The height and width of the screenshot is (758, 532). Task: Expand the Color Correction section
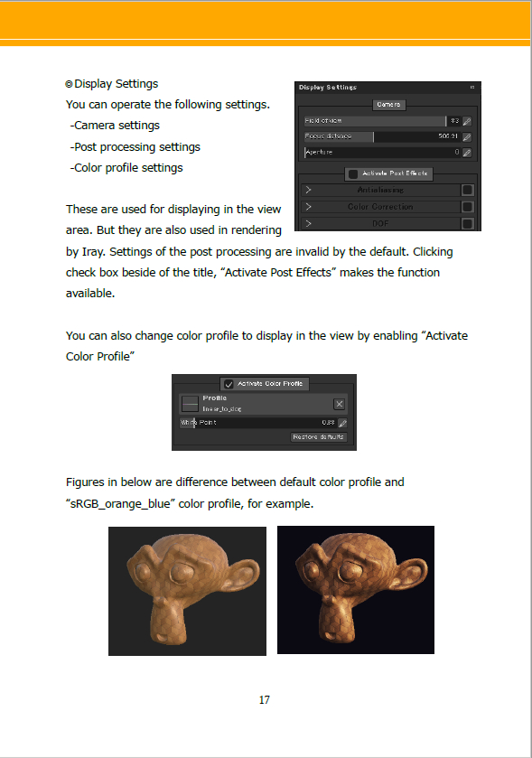tap(308, 207)
